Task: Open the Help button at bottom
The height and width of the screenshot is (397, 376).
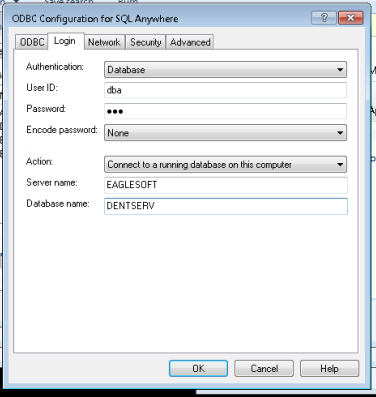Action: tap(329, 368)
